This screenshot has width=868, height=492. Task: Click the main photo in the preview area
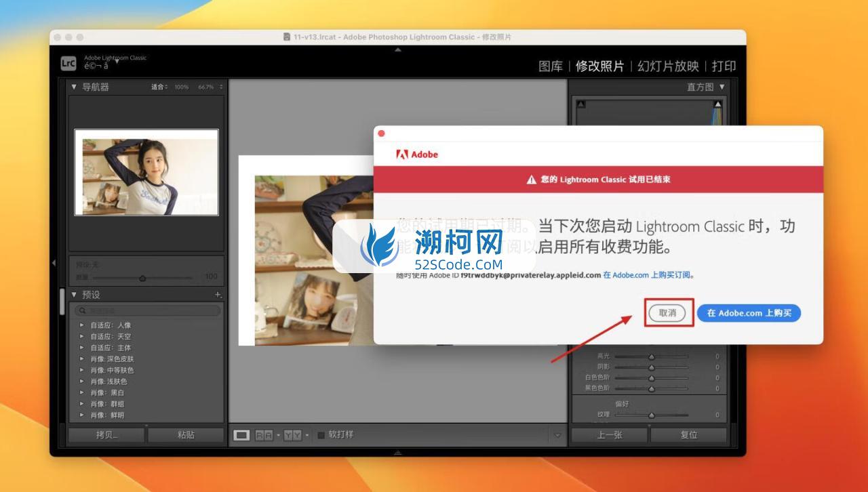tap(306, 250)
